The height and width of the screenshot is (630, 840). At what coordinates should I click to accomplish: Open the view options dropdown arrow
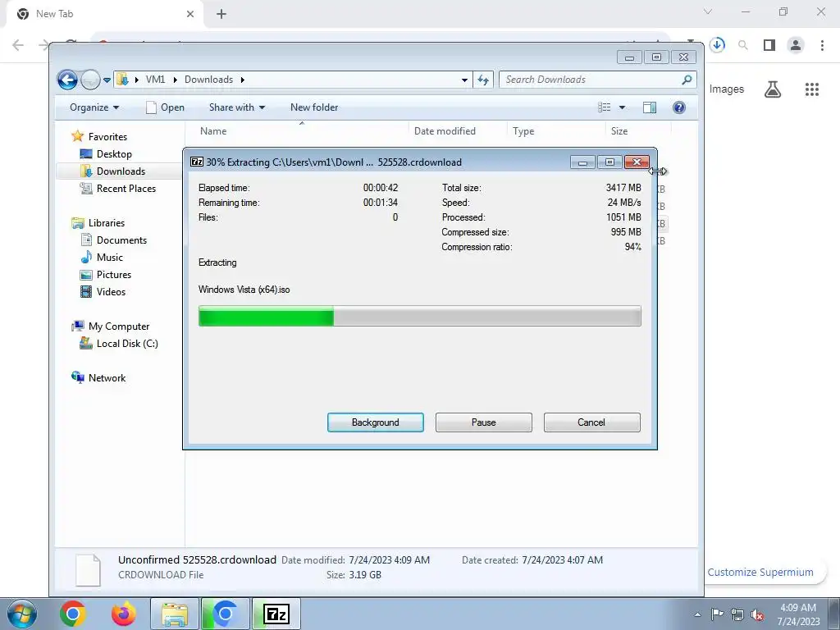pos(622,107)
